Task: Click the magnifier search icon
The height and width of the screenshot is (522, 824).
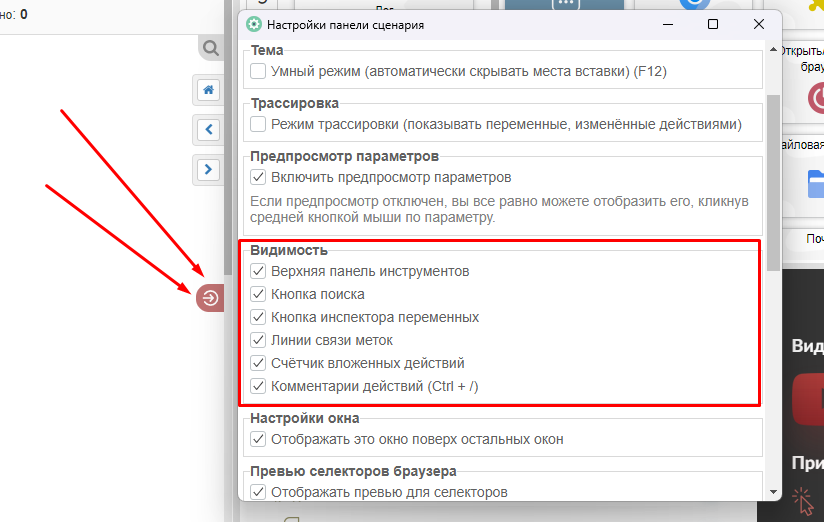Action: (x=210, y=48)
